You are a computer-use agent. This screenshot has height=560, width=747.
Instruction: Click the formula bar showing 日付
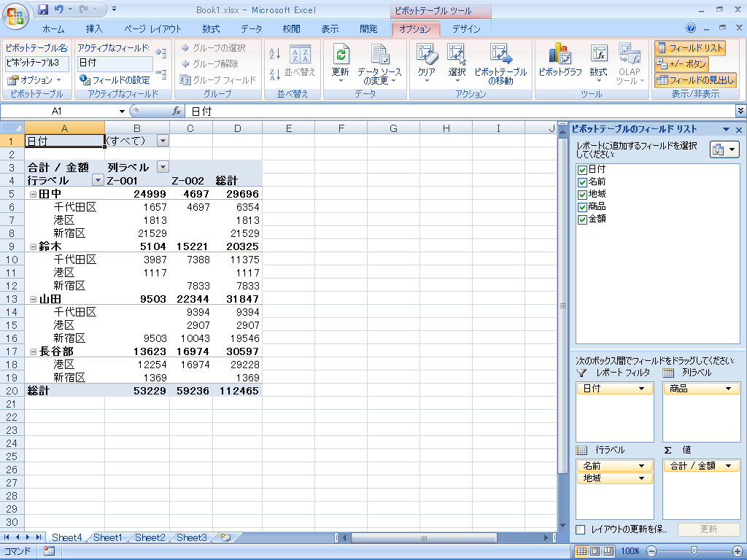pos(460,111)
